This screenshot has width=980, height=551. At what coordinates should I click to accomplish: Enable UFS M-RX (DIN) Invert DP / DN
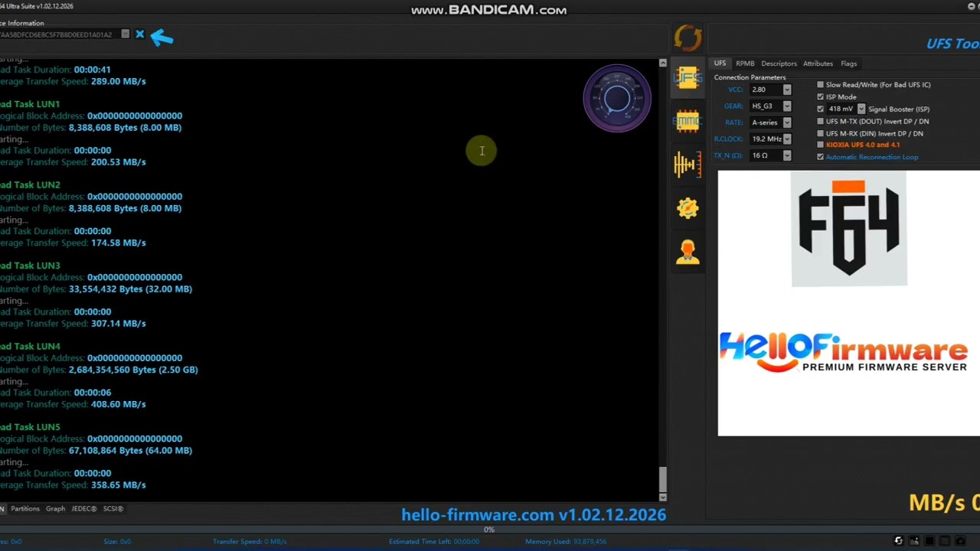point(820,134)
